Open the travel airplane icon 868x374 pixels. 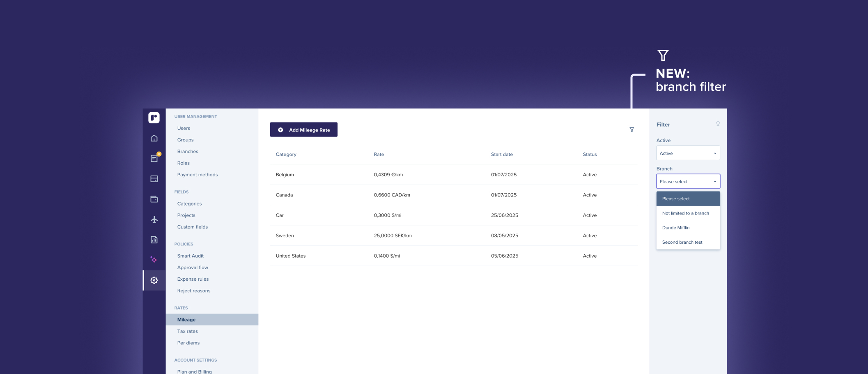[154, 219]
